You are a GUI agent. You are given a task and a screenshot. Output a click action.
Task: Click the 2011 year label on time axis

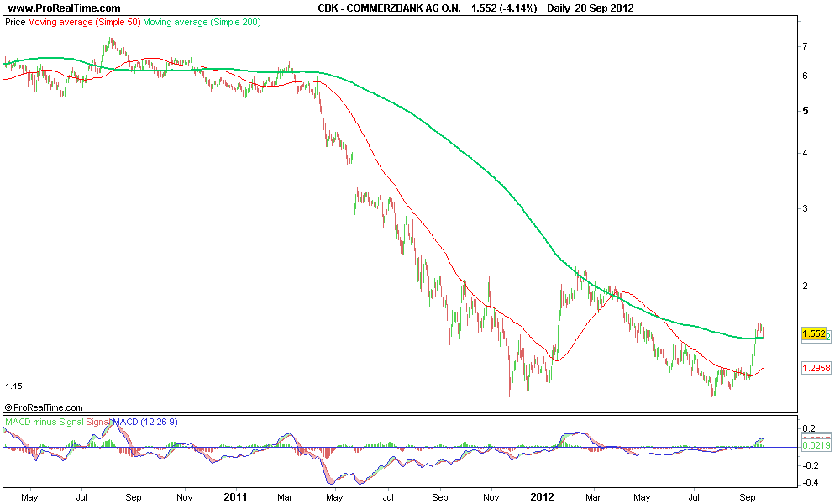tap(236, 497)
